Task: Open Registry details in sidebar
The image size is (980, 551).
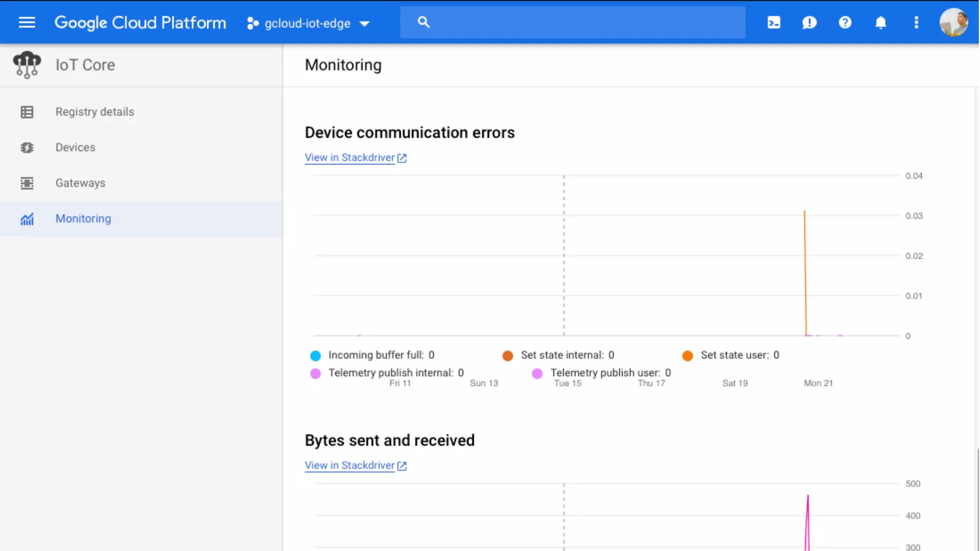Action: [x=95, y=111]
